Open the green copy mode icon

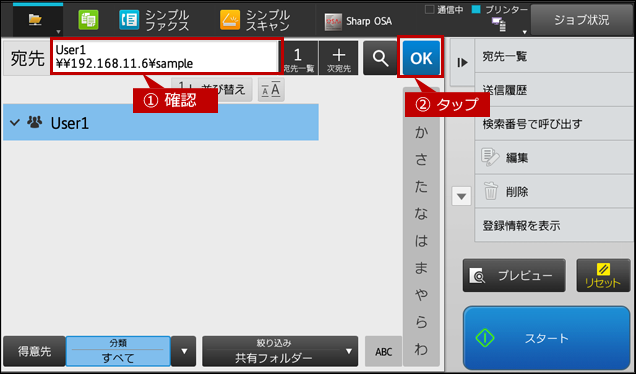pyautogui.click(x=88, y=19)
